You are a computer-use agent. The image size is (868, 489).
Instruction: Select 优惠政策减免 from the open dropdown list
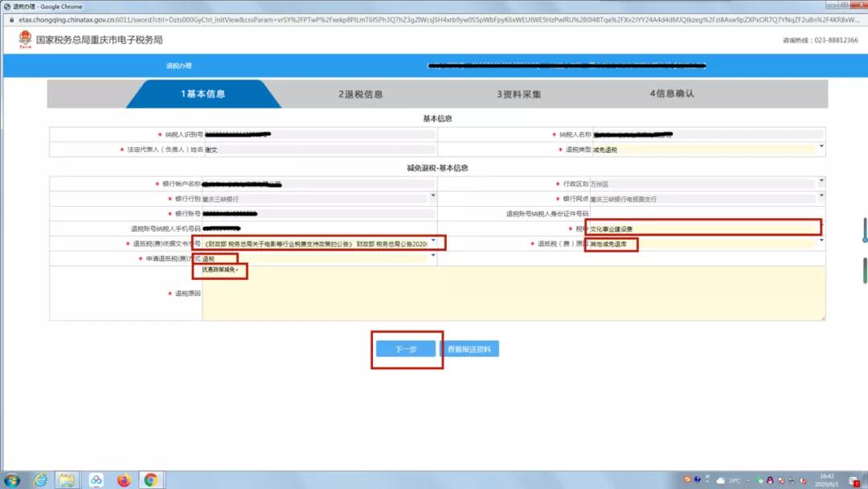[221, 271]
